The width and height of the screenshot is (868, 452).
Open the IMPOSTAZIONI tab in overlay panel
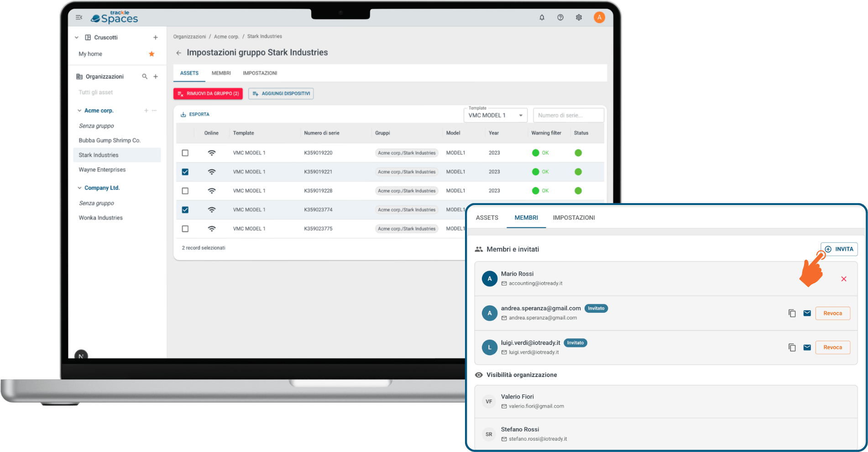(574, 218)
